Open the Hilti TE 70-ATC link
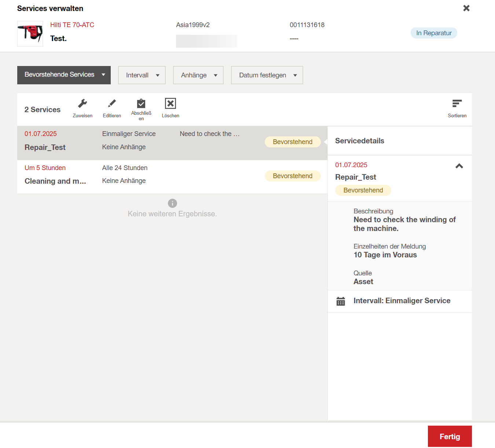 72,25
